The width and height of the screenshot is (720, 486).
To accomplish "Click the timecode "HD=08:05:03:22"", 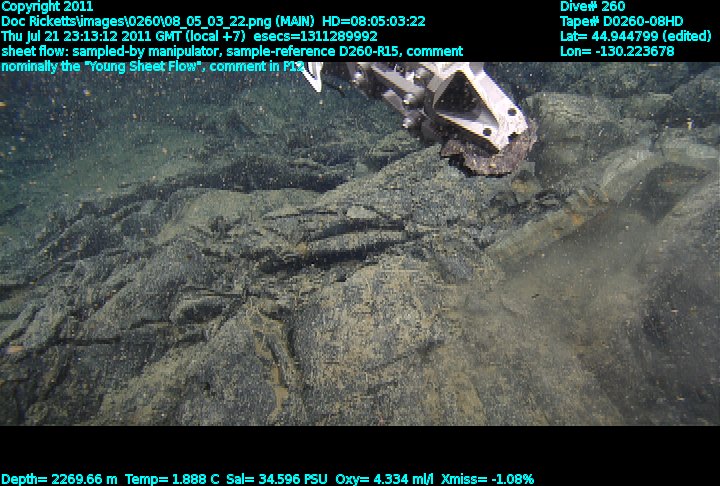I will pos(373,22).
